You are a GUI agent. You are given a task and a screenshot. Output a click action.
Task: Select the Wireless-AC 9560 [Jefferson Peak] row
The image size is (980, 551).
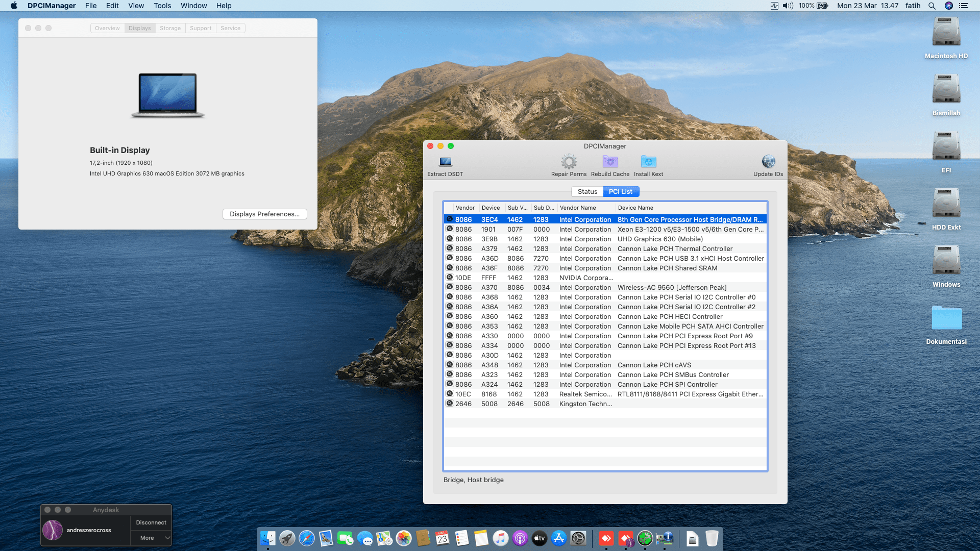[x=605, y=287]
